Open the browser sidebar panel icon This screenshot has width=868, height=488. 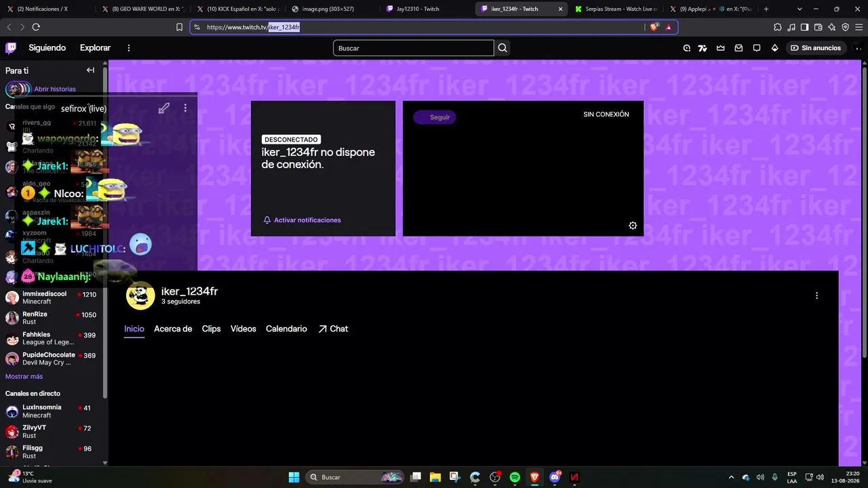click(x=804, y=27)
